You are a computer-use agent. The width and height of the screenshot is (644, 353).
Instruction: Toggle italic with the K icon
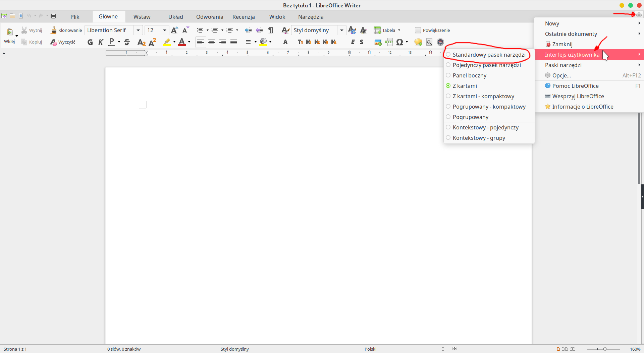[101, 42]
